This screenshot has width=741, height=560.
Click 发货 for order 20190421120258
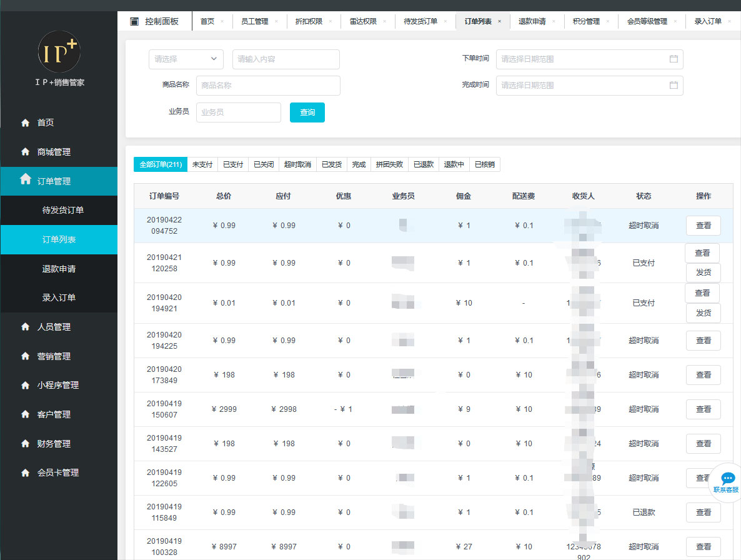coord(703,273)
